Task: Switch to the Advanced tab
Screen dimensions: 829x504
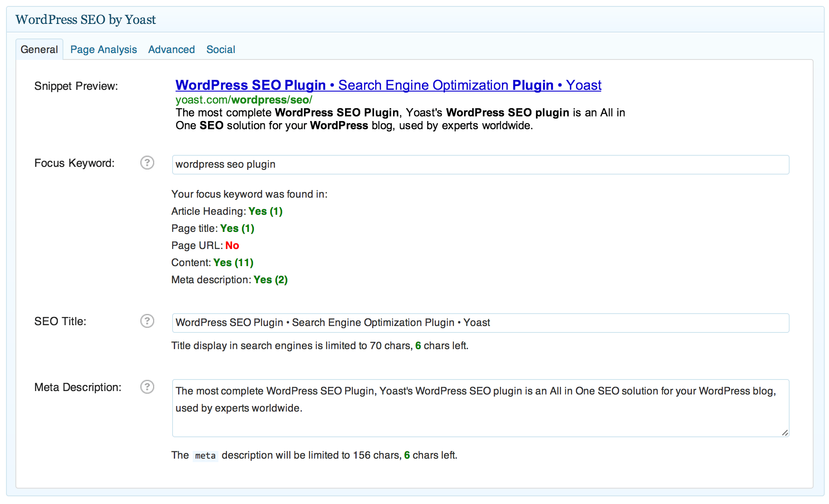Action: click(171, 49)
